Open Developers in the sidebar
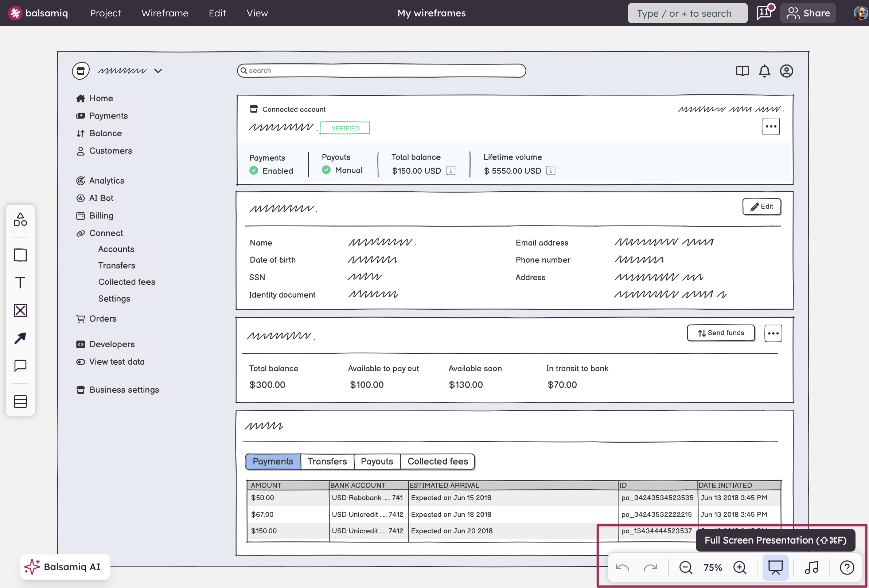Image resolution: width=869 pixels, height=588 pixels. point(105,344)
